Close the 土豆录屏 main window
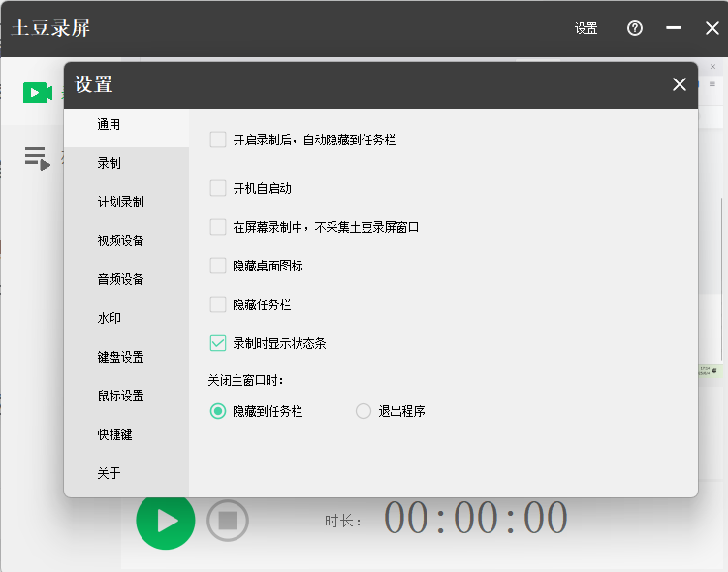Image resolution: width=728 pixels, height=572 pixels. [x=712, y=28]
